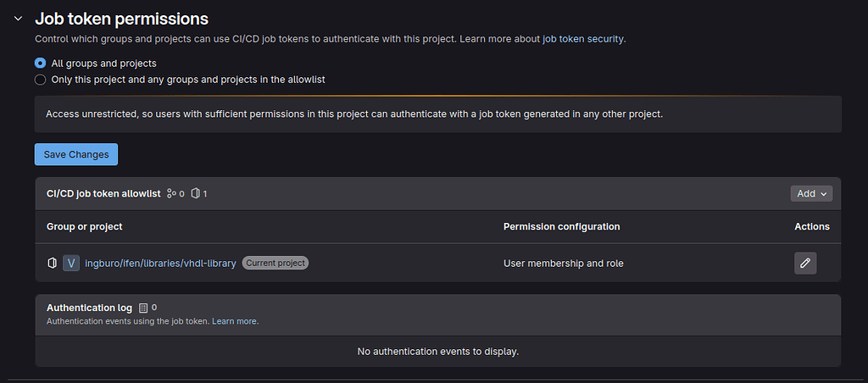Open the ingburo/ifen/libraries/vhdl-library project link
The height and width of the screenshot is (383, 868).
point(160,264)
